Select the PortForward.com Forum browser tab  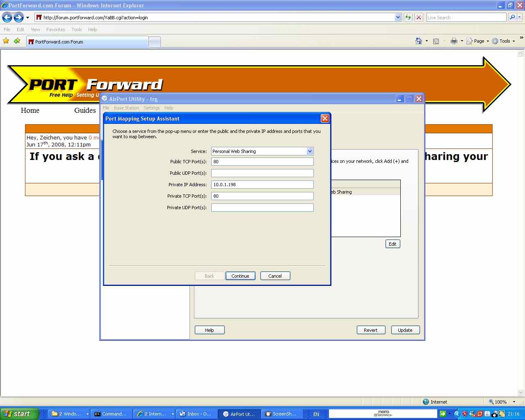coord(87,42)
